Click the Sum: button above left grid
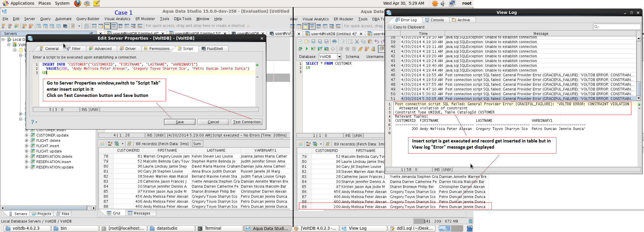This screenshot has height=232, width=644. [x=197, y=144]
